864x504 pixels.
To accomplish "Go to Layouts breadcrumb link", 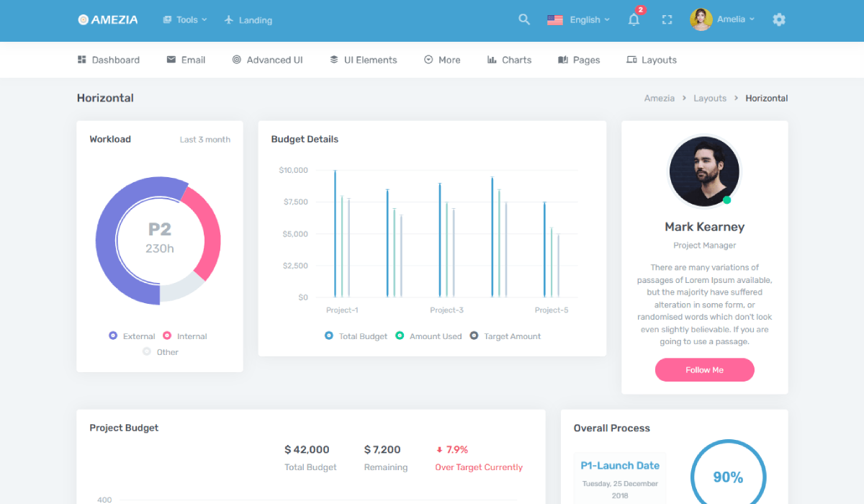I will click(x=709, y=98).
